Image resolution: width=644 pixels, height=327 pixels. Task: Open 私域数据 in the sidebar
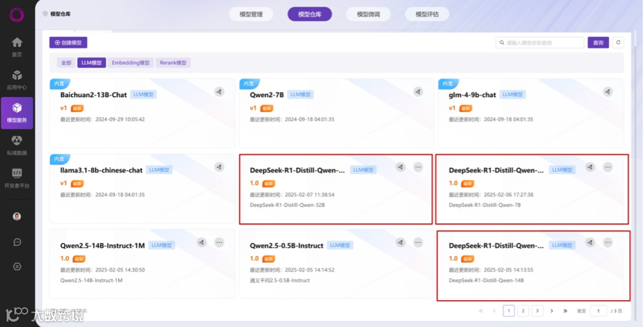[x=17, y=146]
